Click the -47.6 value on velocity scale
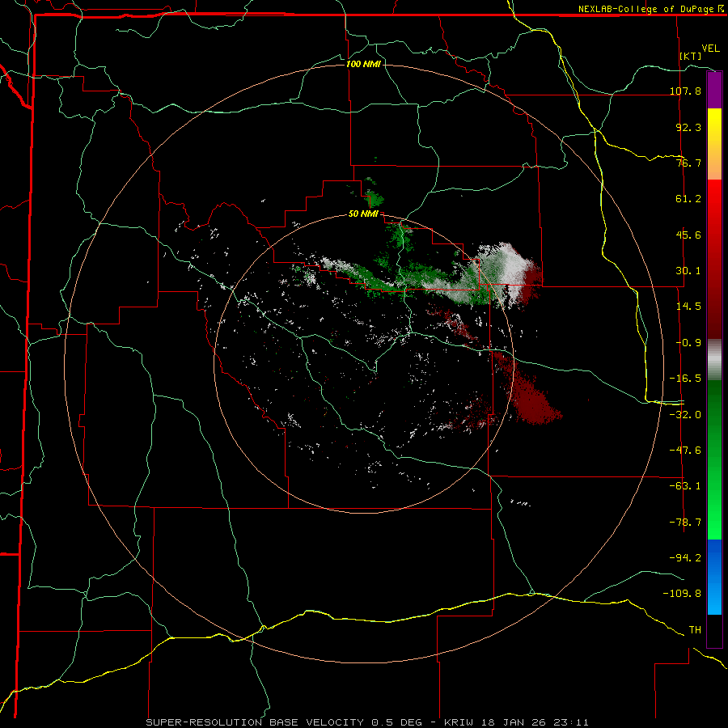728x728 pixels. pyautogui.click(x=685, y=451)
